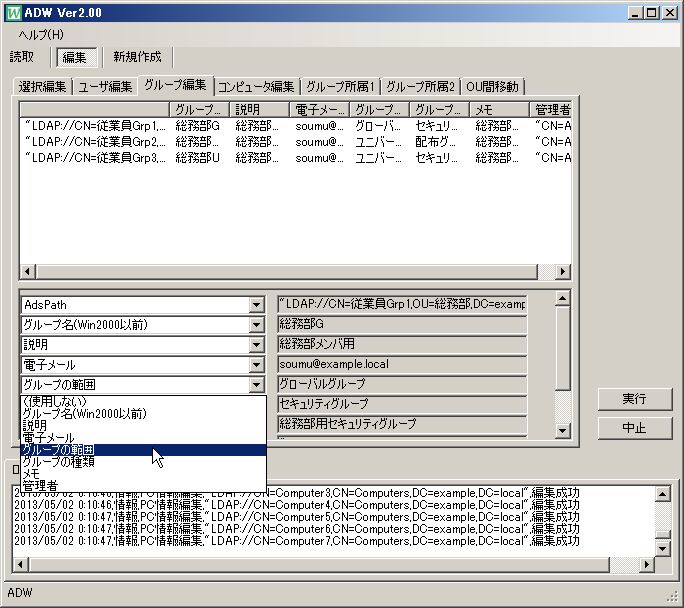Click the 管理者 column header
Screen dimensions: 684x608
tap(550, 109)
